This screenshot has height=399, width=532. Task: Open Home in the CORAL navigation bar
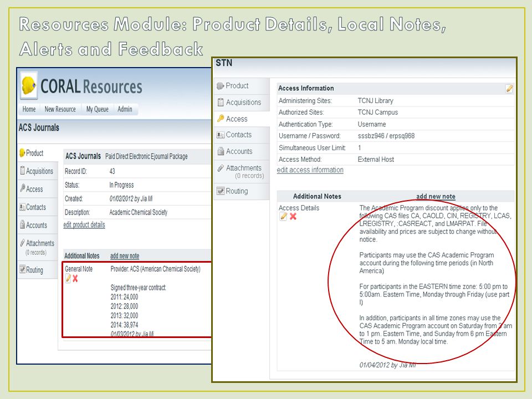(29, 109)
